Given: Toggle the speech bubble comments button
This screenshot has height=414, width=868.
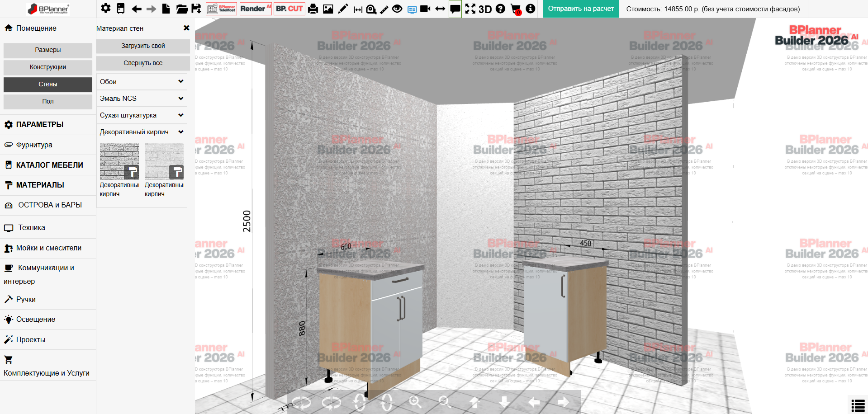Looking at the screenshot, I should (455, 9).
